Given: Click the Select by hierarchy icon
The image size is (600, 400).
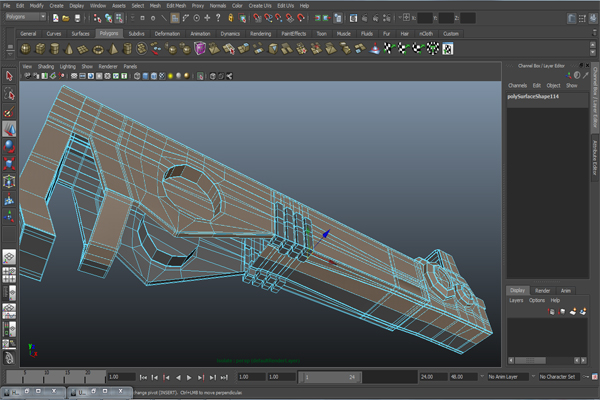Looking at the screenshot, I should [98, 18].
